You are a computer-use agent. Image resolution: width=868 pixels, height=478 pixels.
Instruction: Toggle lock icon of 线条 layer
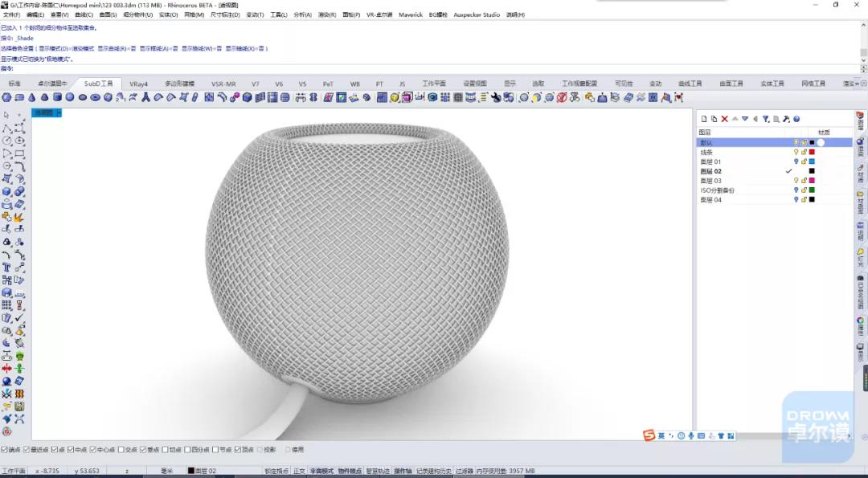point(804,152)
